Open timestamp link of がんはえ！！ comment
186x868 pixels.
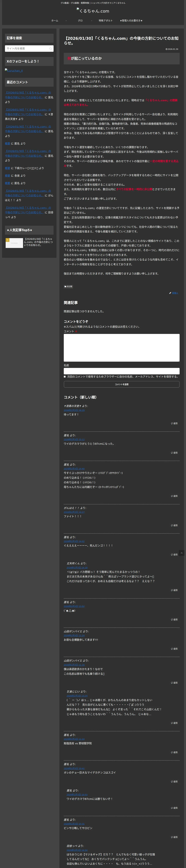point(74,512)
